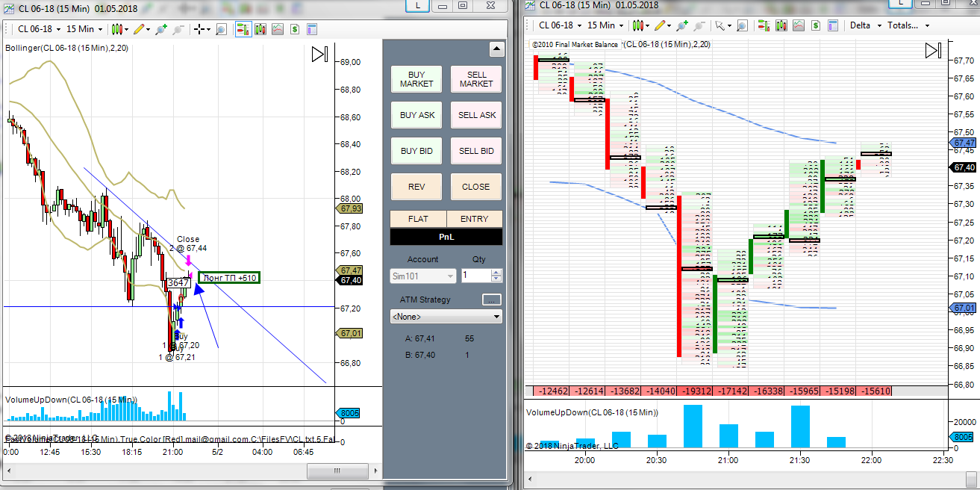Click 67,93 Bollinger price marker in left chart
This screenshot has width=980, height=490.
click(351, 208)
